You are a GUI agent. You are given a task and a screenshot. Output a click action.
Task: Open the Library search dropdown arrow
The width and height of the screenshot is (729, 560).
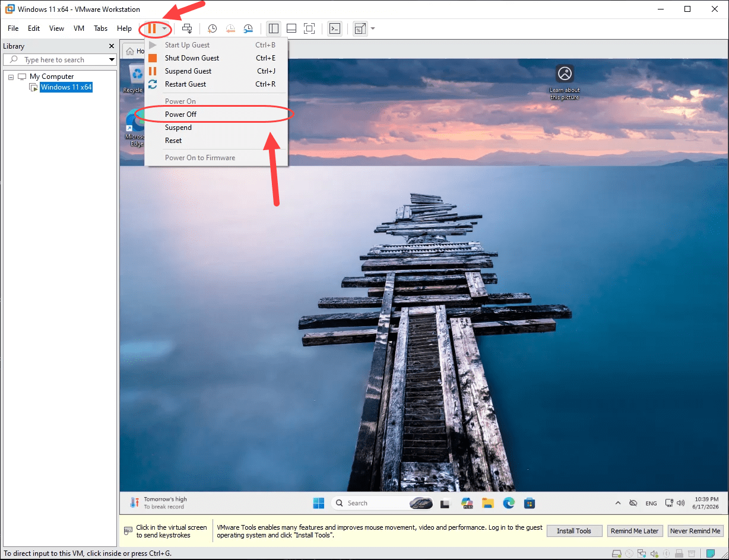click(x=112, y=60)
